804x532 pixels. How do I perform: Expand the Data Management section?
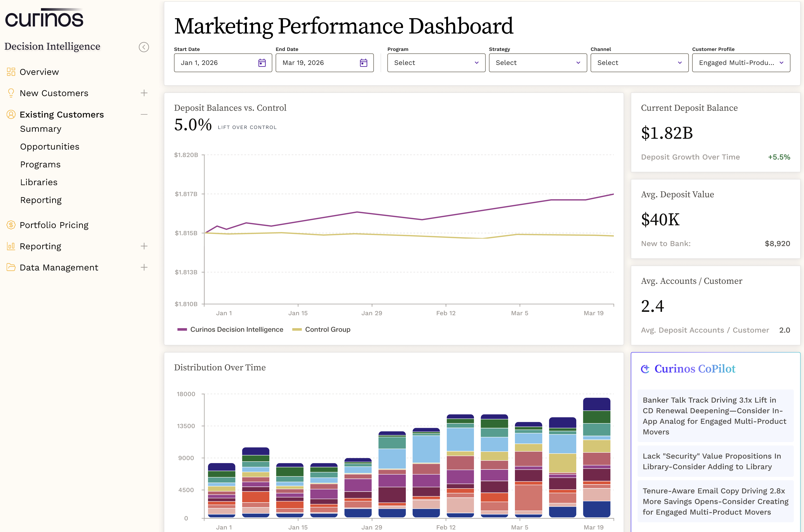click(x=144, y=267)
